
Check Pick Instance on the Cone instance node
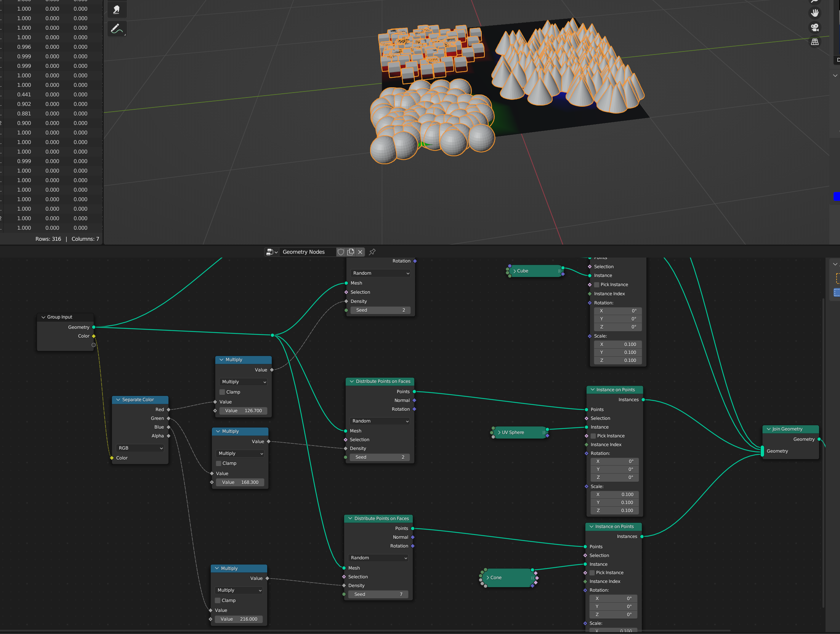point(592,573)
